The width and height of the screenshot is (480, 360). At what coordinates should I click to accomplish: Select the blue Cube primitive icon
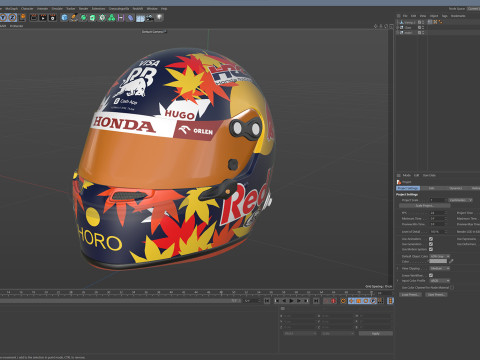[64, 17]
